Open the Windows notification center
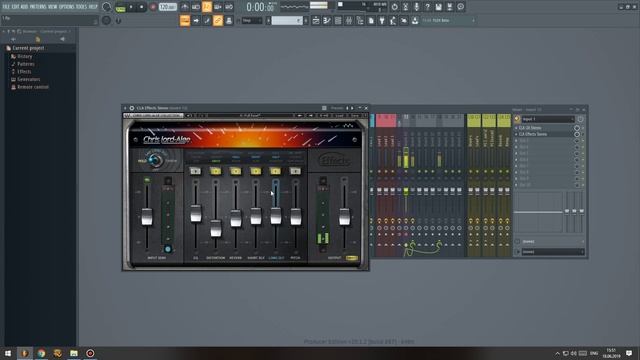 [x=629, y=353]
